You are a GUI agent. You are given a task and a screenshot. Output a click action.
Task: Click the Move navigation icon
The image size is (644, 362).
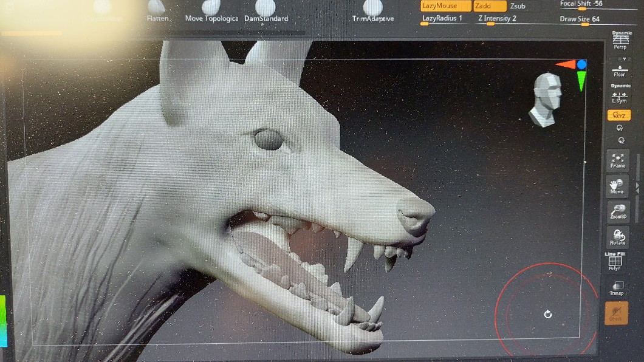coord(617,186)
